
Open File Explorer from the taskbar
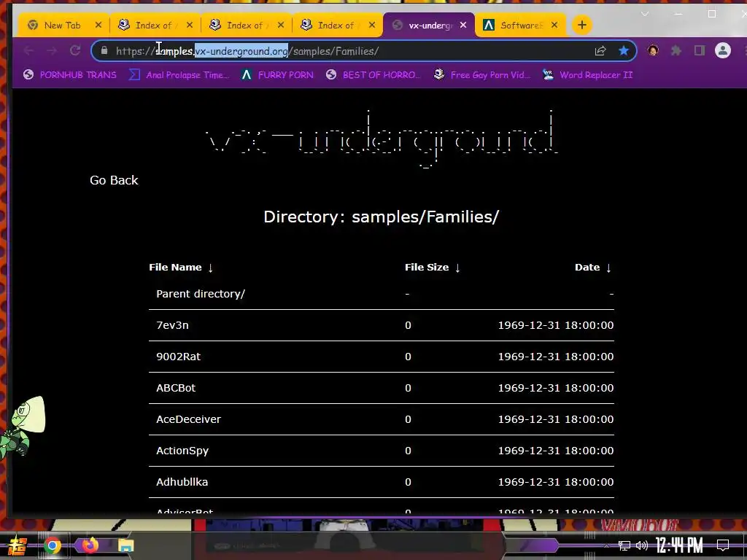(125, 545)
